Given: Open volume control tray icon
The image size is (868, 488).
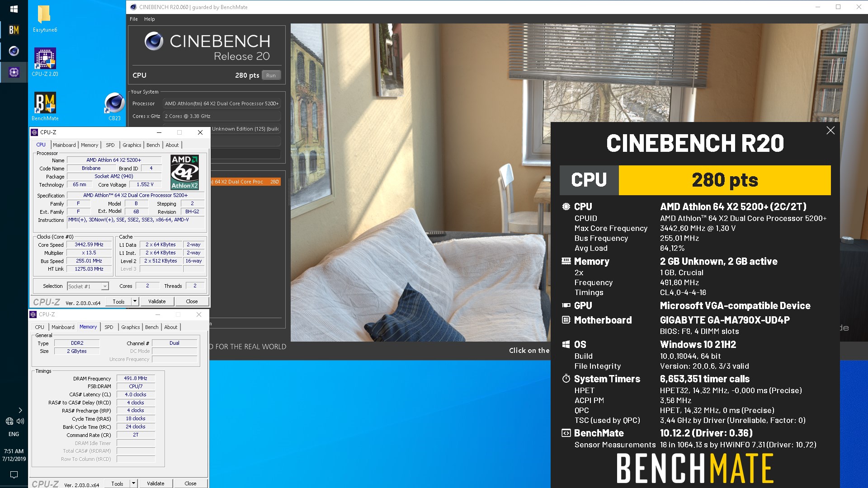Looking at the screenshot, I should 20,421.
